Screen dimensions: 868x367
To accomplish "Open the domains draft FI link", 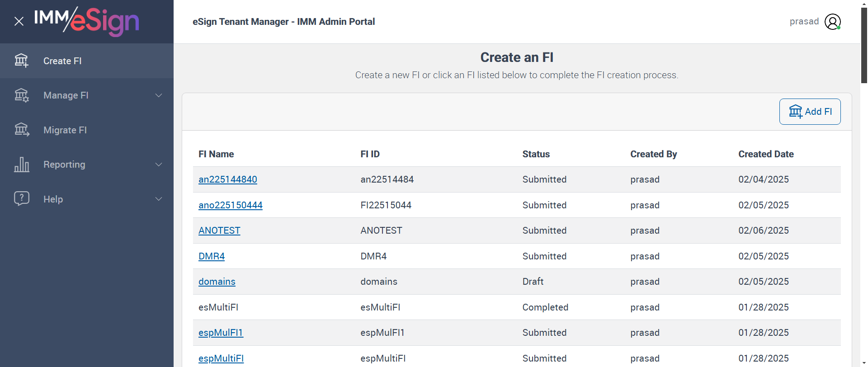I will pos(217,282).
